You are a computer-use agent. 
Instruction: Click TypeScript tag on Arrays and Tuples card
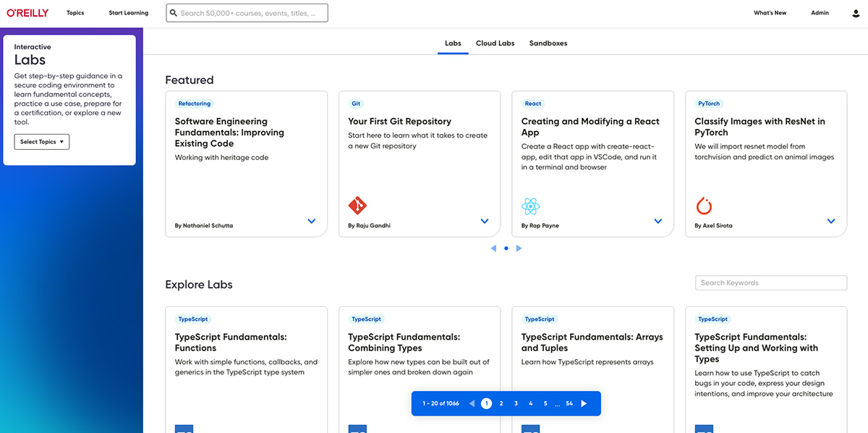pos(540,319)
